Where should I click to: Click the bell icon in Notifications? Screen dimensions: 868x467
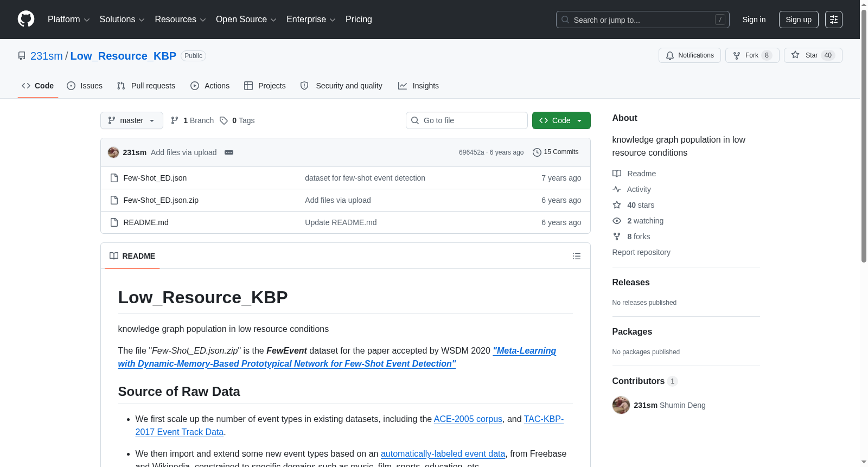(x=670, y=55)
